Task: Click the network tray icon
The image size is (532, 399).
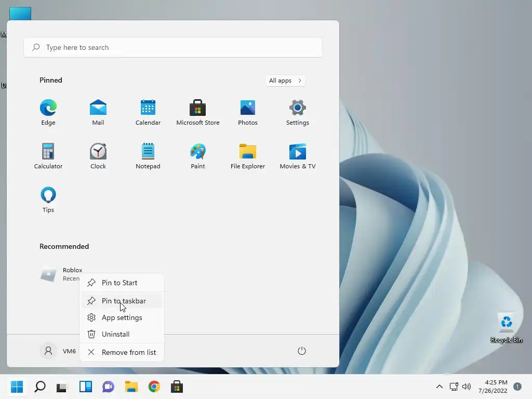Action: [454, 387]
